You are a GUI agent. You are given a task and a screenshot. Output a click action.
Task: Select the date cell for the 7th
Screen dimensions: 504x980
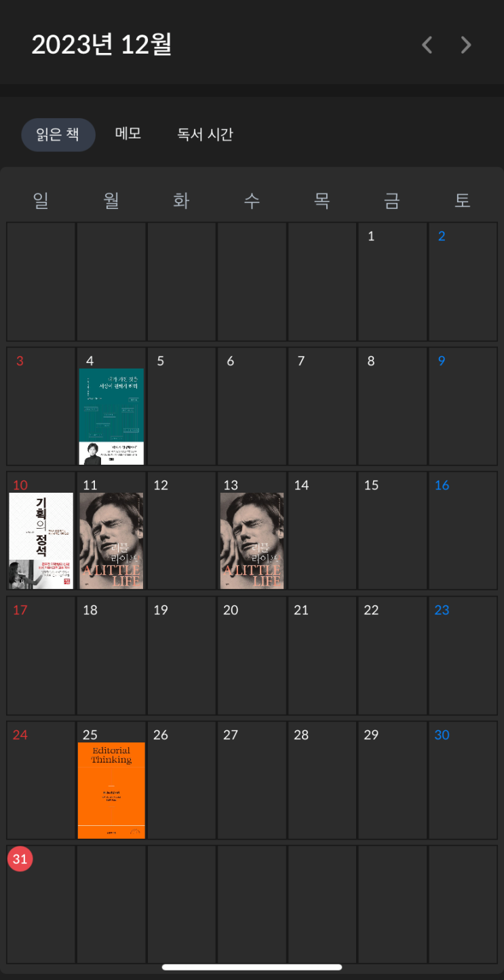[x=322, y=407]
